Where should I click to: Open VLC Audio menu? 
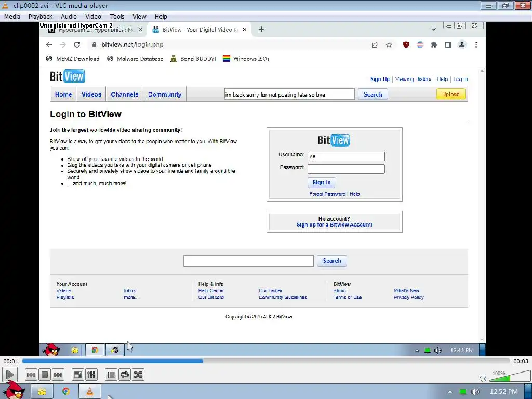point(69,16)
